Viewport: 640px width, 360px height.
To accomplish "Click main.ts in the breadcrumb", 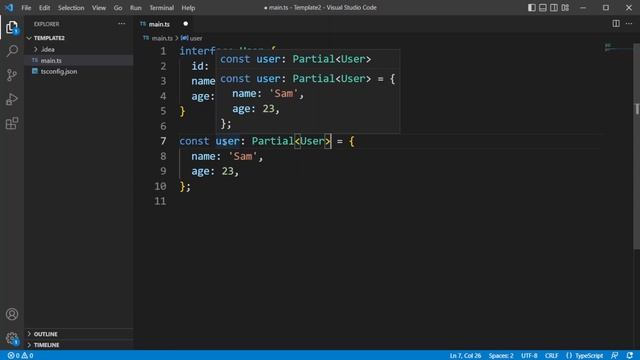I will coord(162,38).
